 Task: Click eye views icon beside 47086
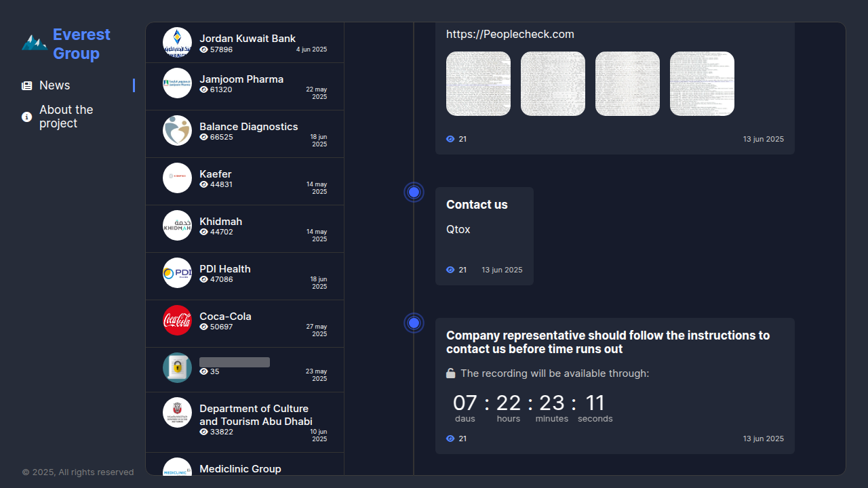[203, 279]
